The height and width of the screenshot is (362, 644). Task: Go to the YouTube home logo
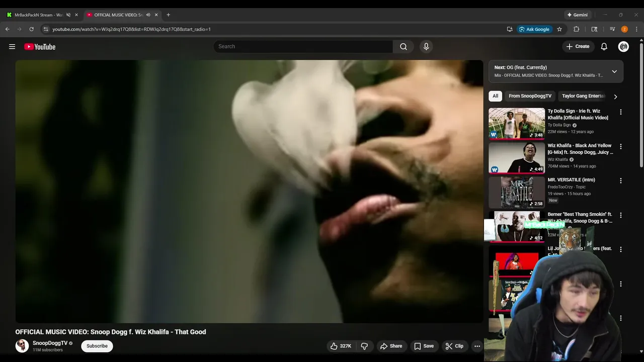tap(40, 47)
